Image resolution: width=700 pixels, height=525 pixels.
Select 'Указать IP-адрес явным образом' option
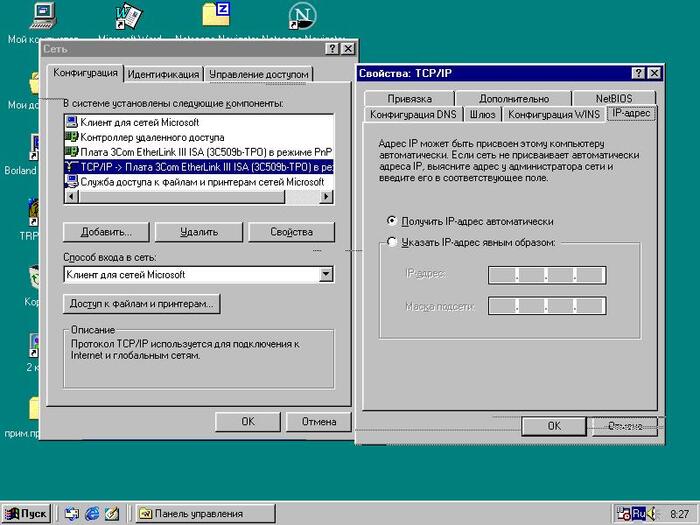[391, 242]
